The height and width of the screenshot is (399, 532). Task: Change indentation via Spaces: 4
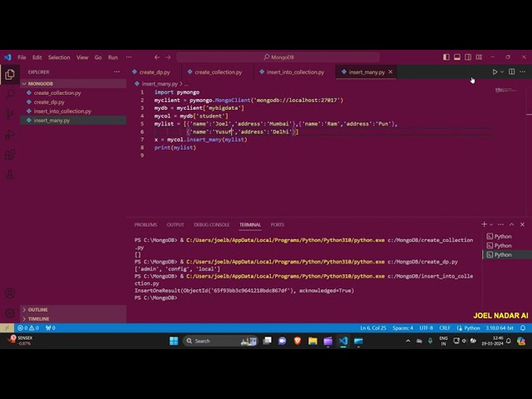click(x=402, y=328)
